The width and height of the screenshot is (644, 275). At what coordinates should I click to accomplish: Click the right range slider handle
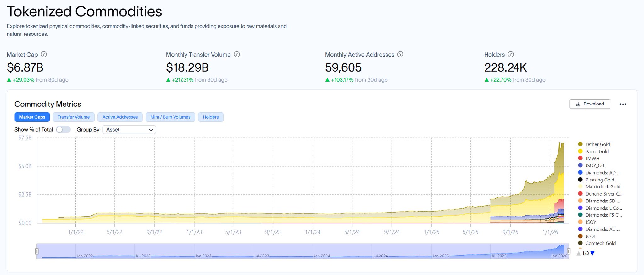[569, 251]
